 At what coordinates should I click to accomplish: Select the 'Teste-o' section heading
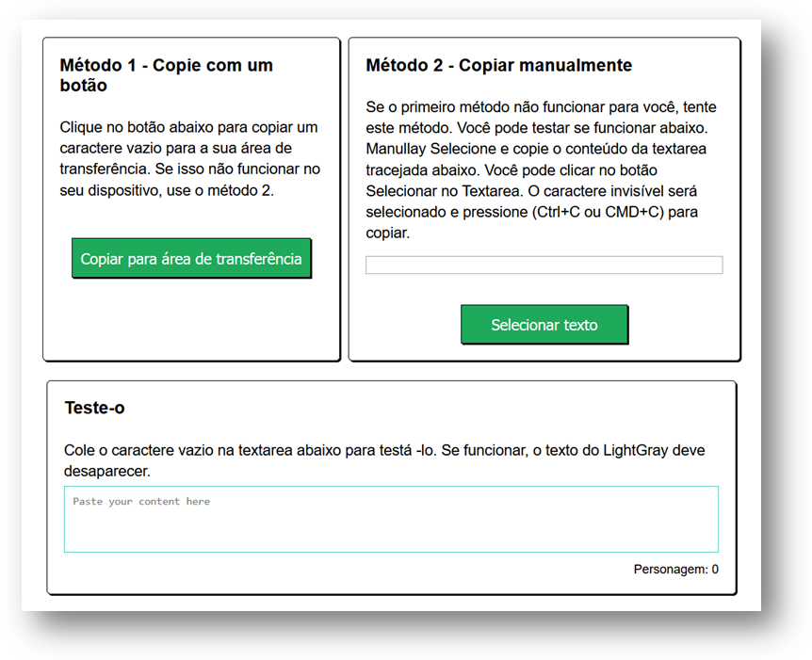tap(94, 408)
